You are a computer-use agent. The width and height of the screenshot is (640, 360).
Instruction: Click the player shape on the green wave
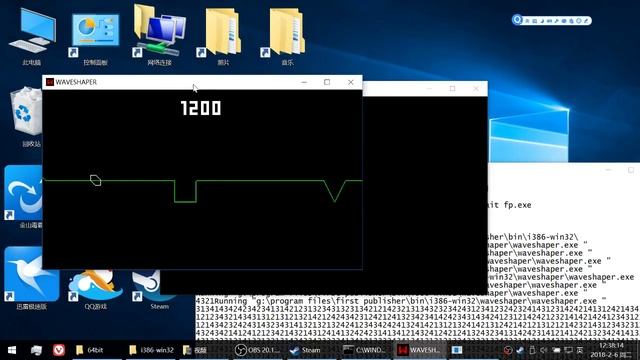(96, 180)
